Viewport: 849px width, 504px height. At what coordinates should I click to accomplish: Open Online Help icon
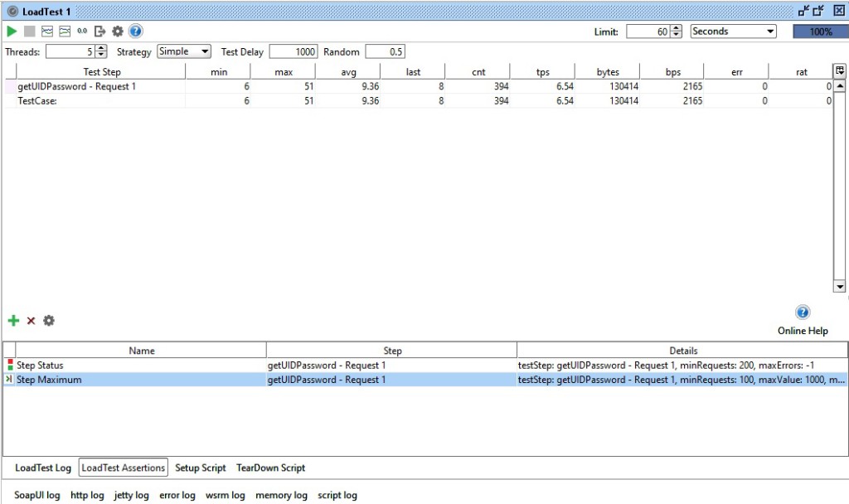[x=803, y=313]
